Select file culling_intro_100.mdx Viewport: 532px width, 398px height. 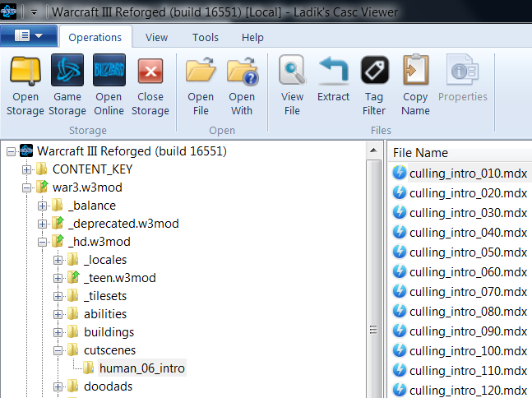point(468,350)
